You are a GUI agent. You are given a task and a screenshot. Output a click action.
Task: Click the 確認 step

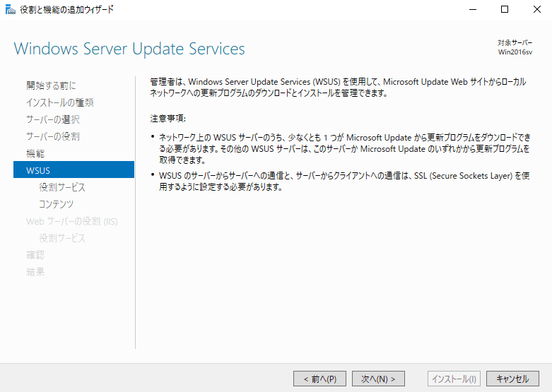35,255
